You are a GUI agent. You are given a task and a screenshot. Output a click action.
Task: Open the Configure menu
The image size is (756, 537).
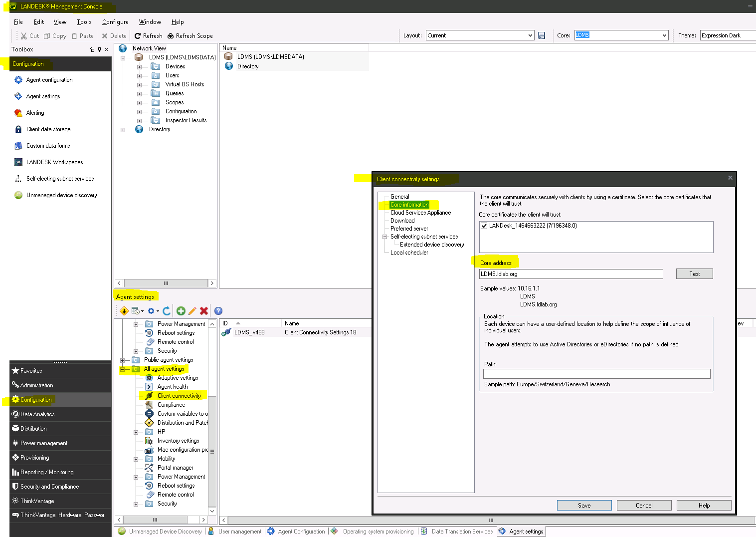115,21
